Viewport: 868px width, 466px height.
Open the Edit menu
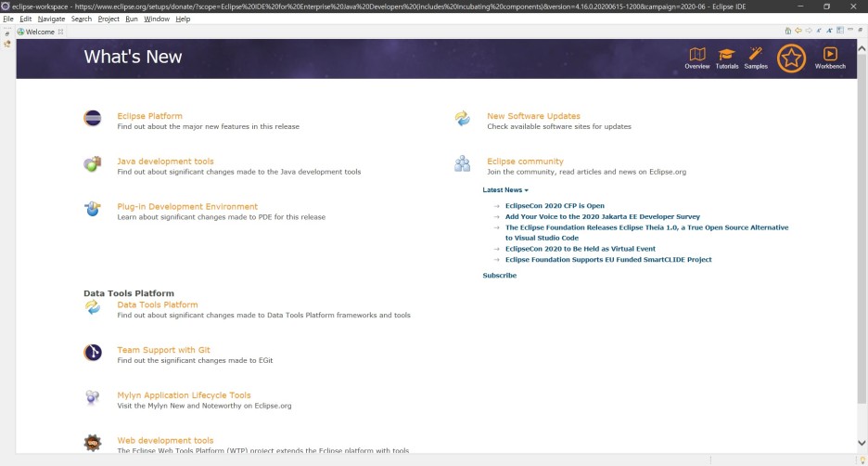(25, 19)
